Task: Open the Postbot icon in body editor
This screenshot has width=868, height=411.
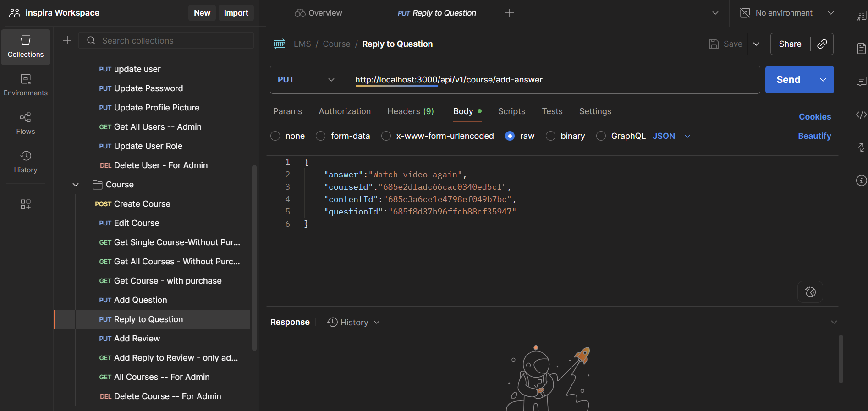Action: 810,292
